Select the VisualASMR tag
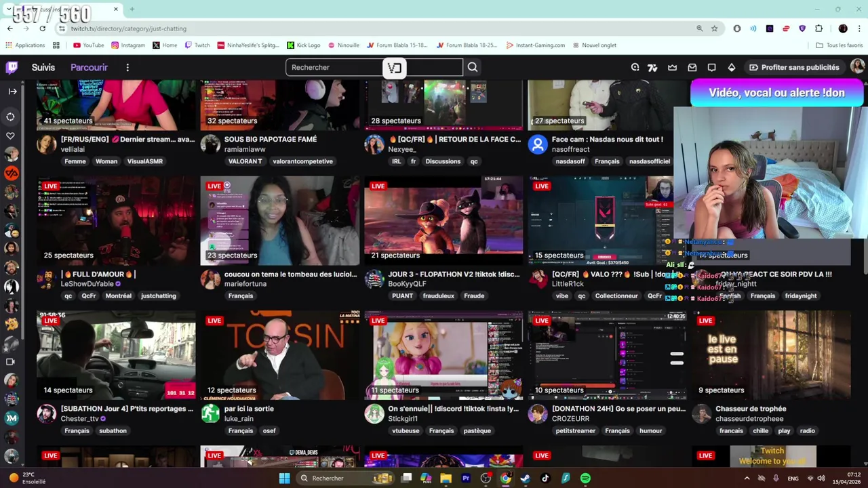868x488 pixels. [x=145, y=161]
